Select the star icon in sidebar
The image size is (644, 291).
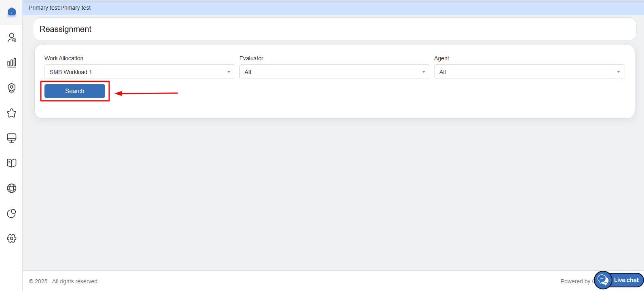[12, 113]
